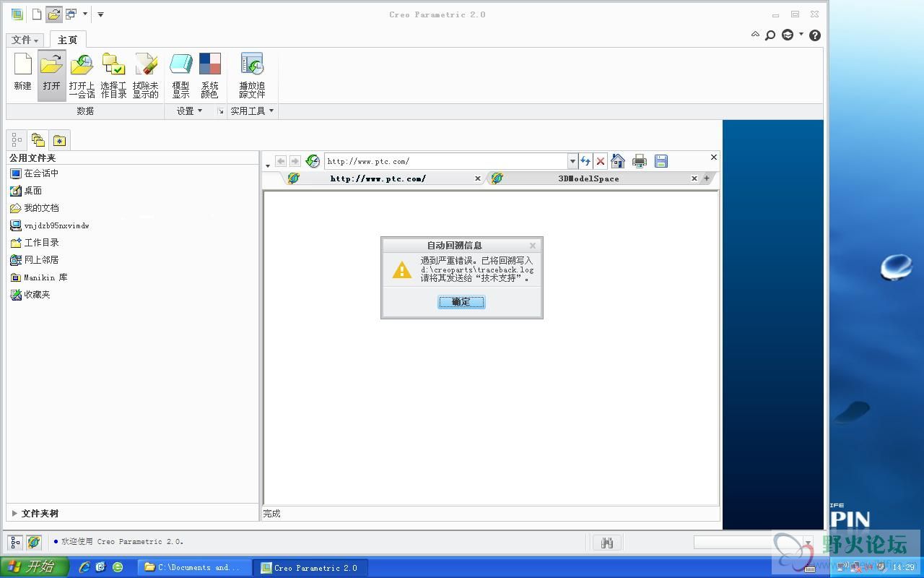Add a new browser tab
924x578 pixels.
[x=707, y=178]
